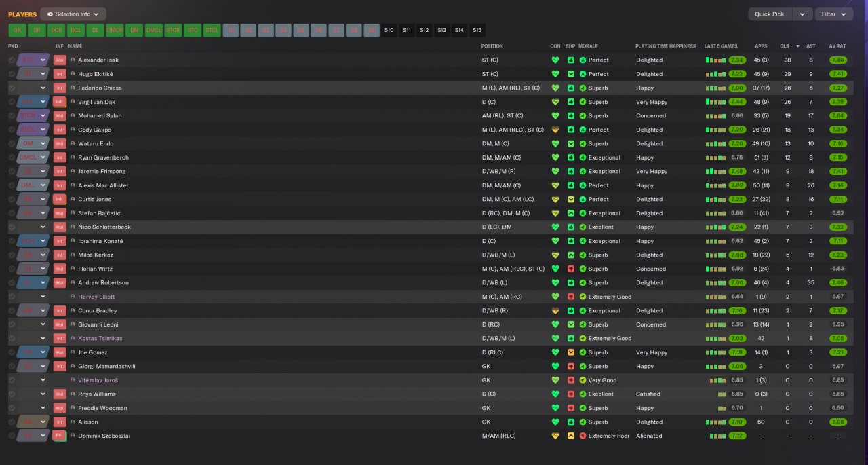Click the Hol info badge for Freddie Woodman
Viewport: 868px width, 465px height.
(x=60, y=408)
